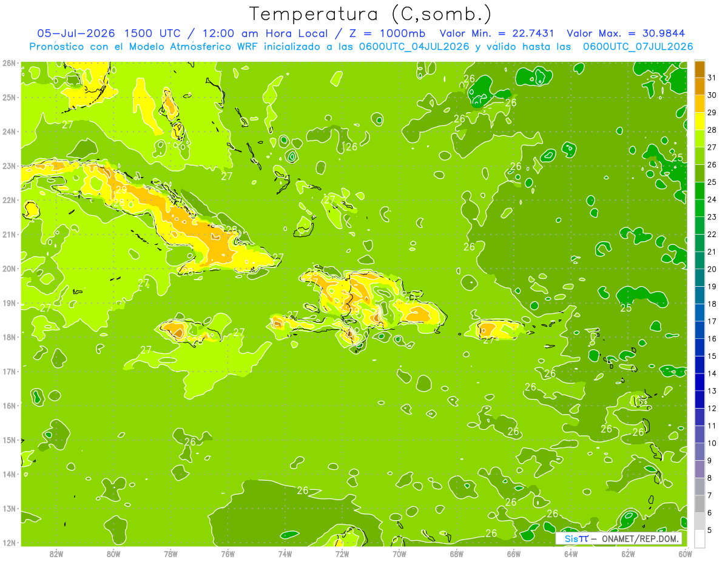This screenshot has height=562, width=728.
Task: Click the 29 contour label over Cuba
Action: pyautogui.click(x=121, y=190)
